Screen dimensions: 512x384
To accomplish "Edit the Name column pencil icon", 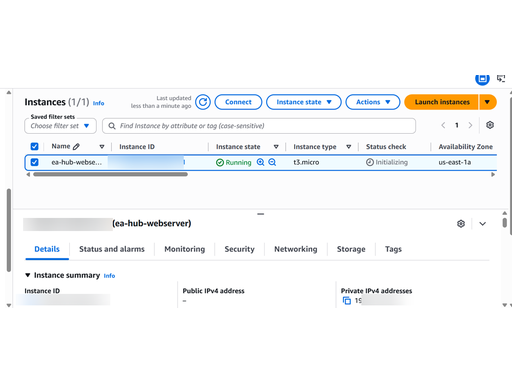I will pos(76,146).
